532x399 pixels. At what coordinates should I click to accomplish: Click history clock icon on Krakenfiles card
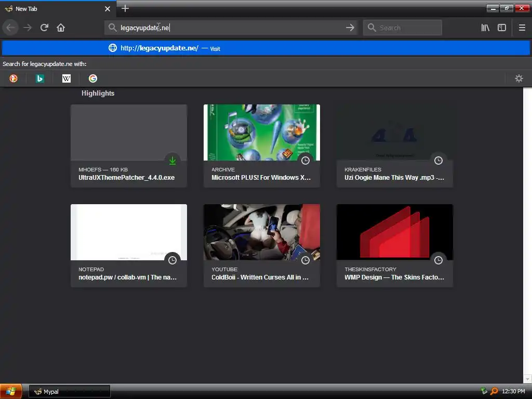(438, 161)
